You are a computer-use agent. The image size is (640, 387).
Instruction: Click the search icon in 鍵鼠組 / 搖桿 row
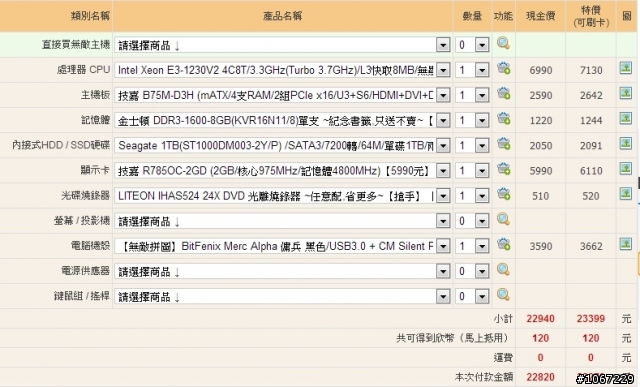click(503, 295)
